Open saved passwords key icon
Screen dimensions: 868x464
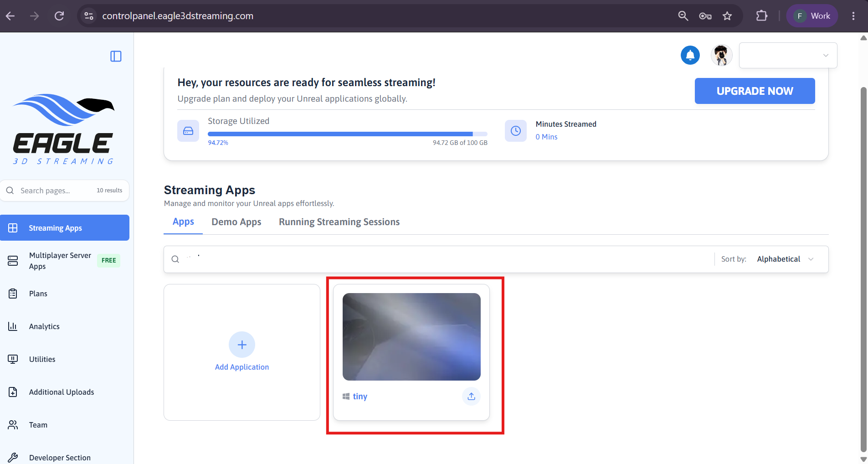tap(705, 16)
